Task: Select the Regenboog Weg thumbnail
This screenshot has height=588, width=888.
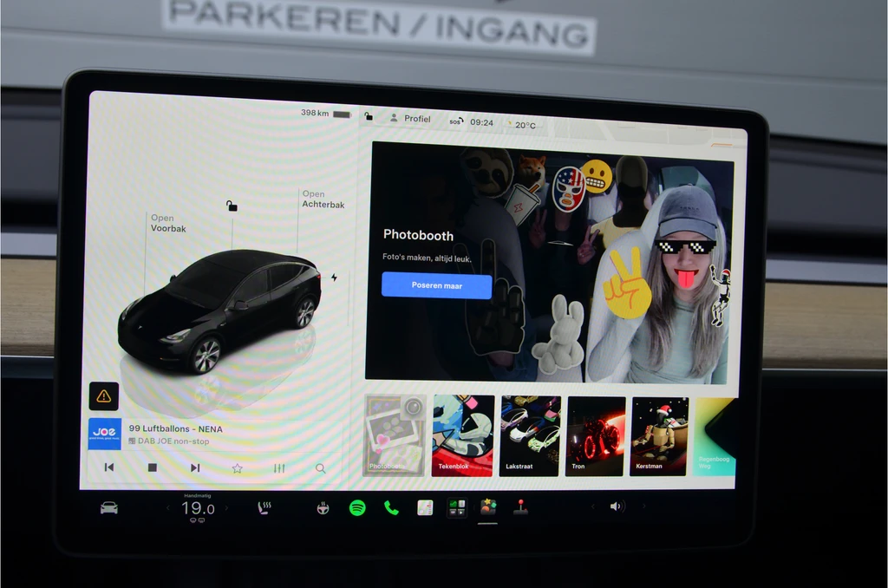Action: (x=715, y=437)
